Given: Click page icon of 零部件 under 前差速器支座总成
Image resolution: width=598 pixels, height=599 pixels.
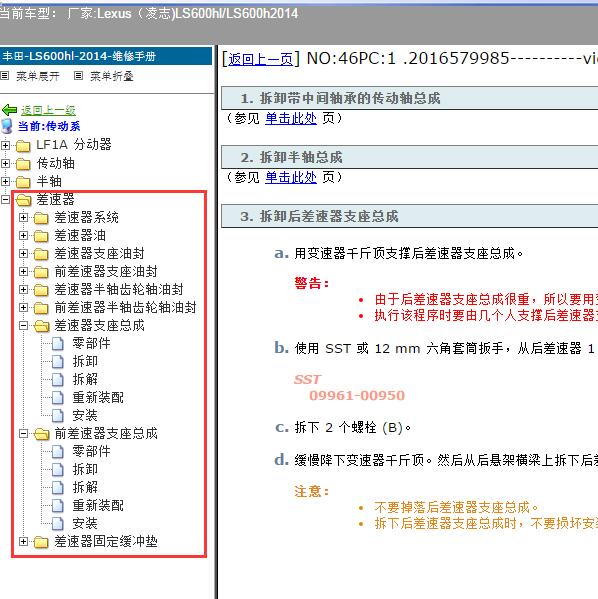Looking at the screenshot, I should (58, 452).
